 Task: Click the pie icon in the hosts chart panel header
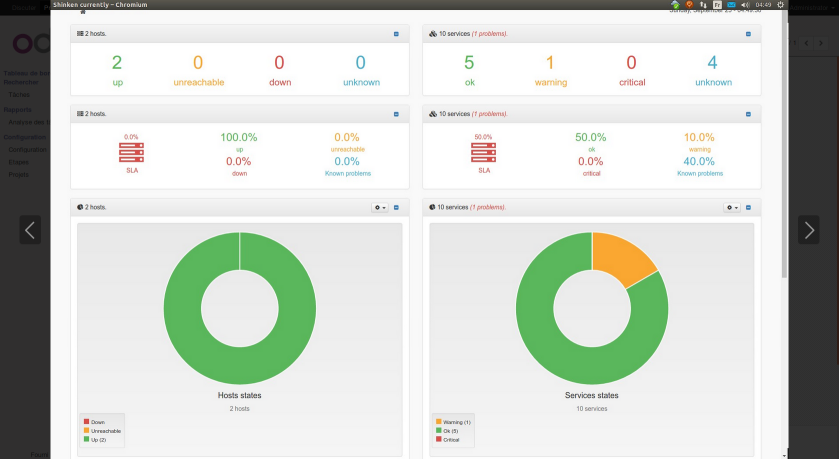tap(80, 207)
